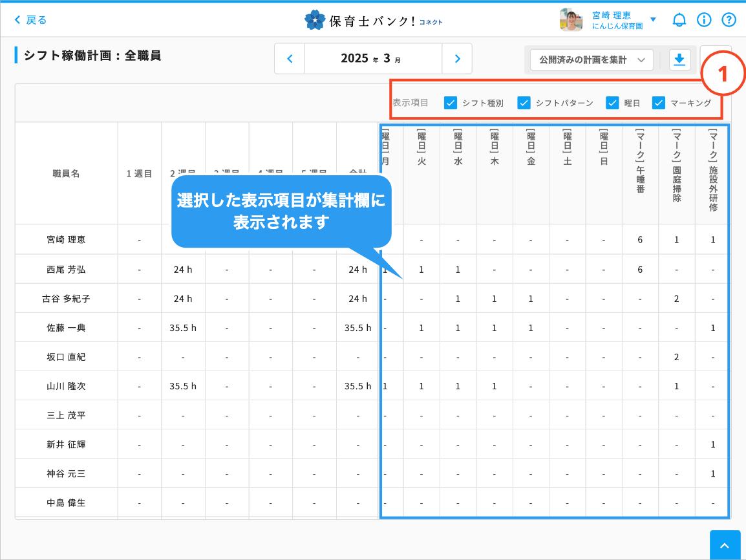Select staff member 西尾 芳弘 row
Image resolution: width=746 pixels, height=560 pixels.
coord(66,269)
